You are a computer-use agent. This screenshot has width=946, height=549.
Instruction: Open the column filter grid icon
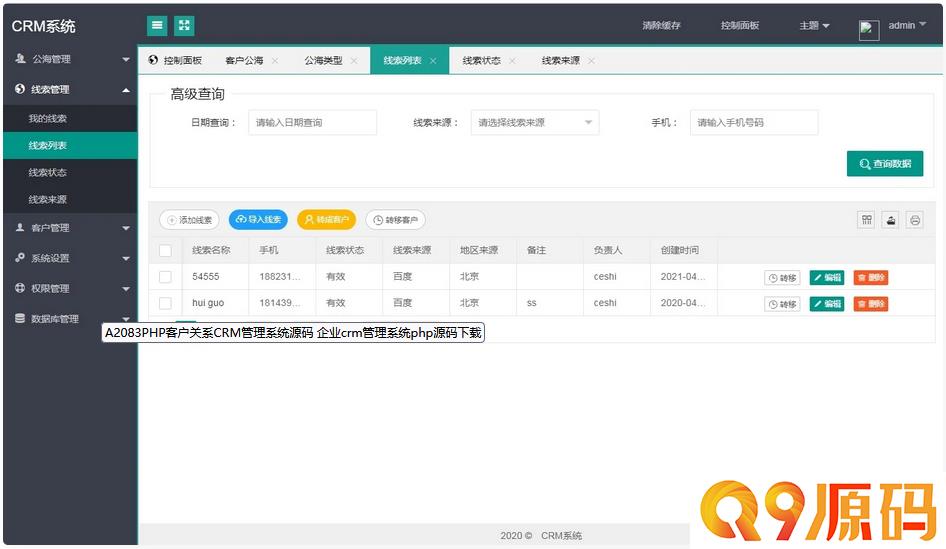pos(866,220)
